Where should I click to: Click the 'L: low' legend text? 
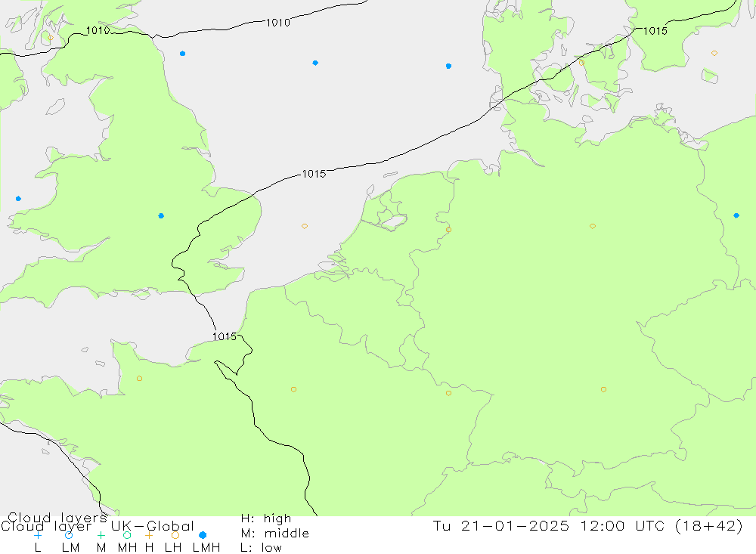261,548
